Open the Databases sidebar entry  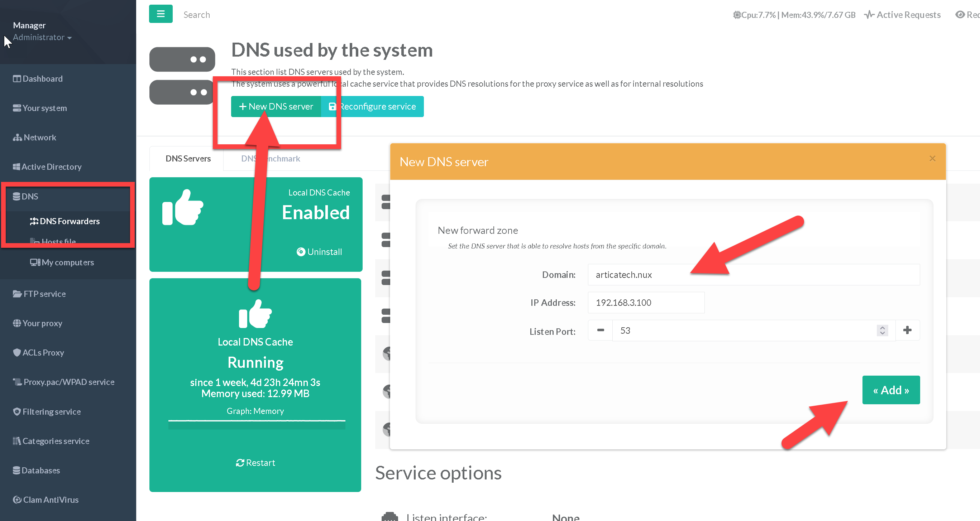click(x=37, y=471)
